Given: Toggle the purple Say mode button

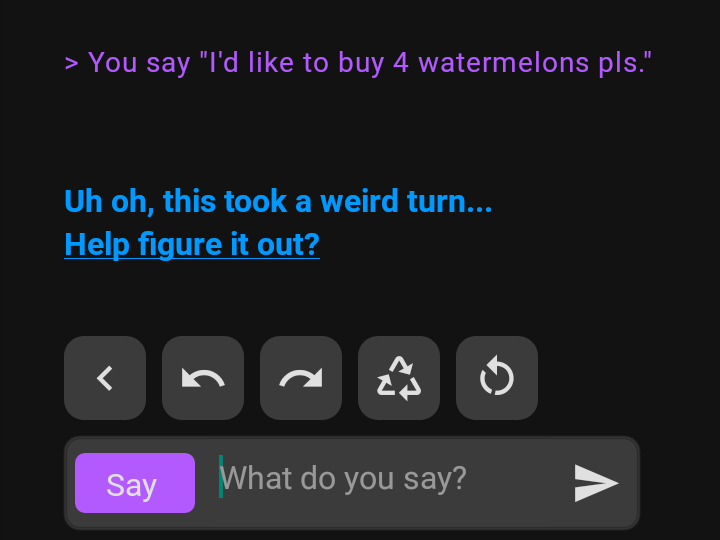Looking at the screenshot, I should [x=135, y=483].
